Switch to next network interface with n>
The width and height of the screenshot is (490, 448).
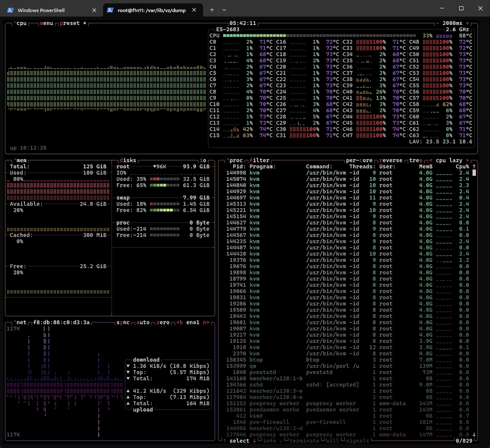click(x=206, y=322)
